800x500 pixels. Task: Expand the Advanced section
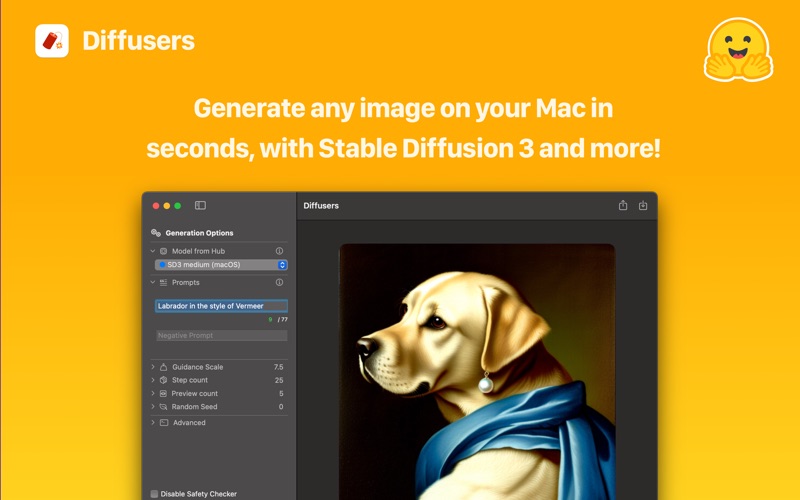tap(153, 422)
